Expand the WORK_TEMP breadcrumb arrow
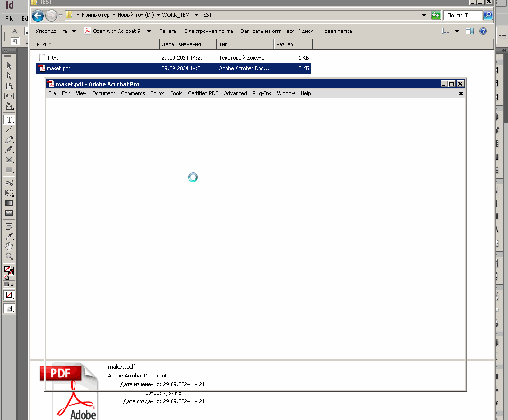This screenshot has height=420, width=508. pyautogui.click(x=196, y=15)
